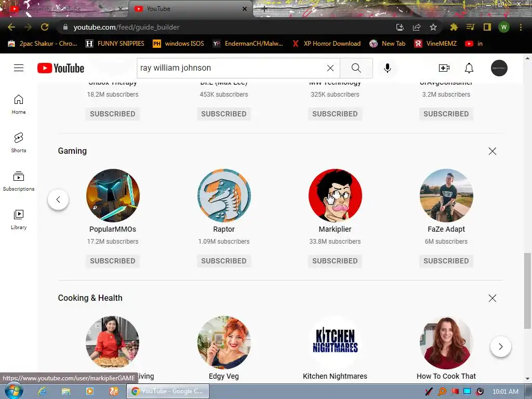Open Windows Explorer folder on taskbar

tap(66, 392)
